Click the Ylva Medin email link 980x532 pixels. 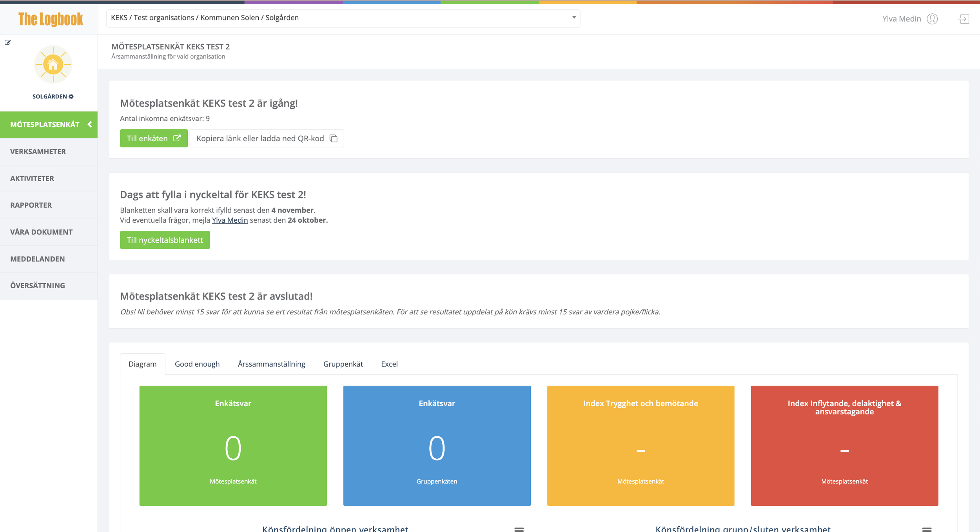click(230, 220)
